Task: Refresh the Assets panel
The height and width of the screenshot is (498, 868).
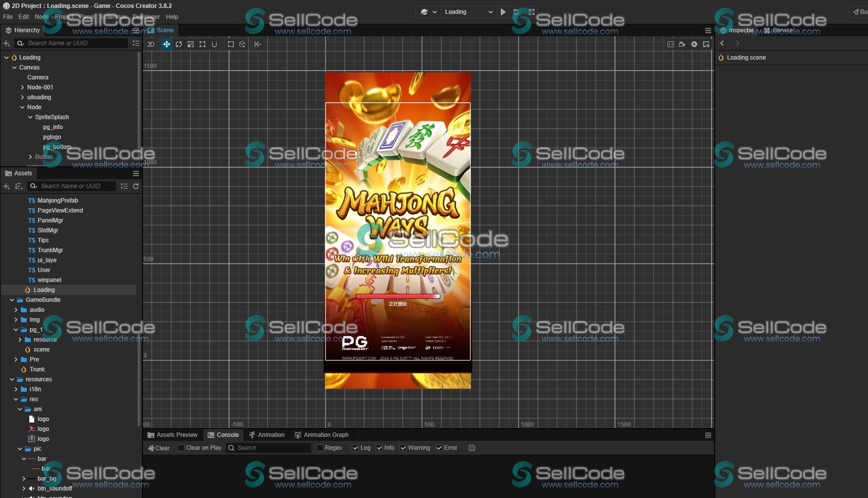Action: [136, 186]
